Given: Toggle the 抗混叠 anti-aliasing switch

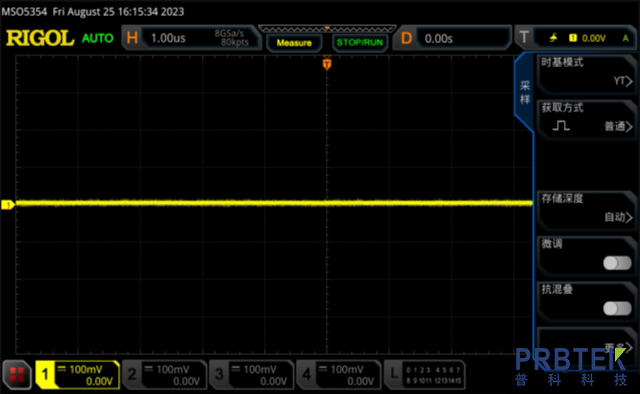Looking at the screenshot, I should pyautogui.click(x=617, y=308).
